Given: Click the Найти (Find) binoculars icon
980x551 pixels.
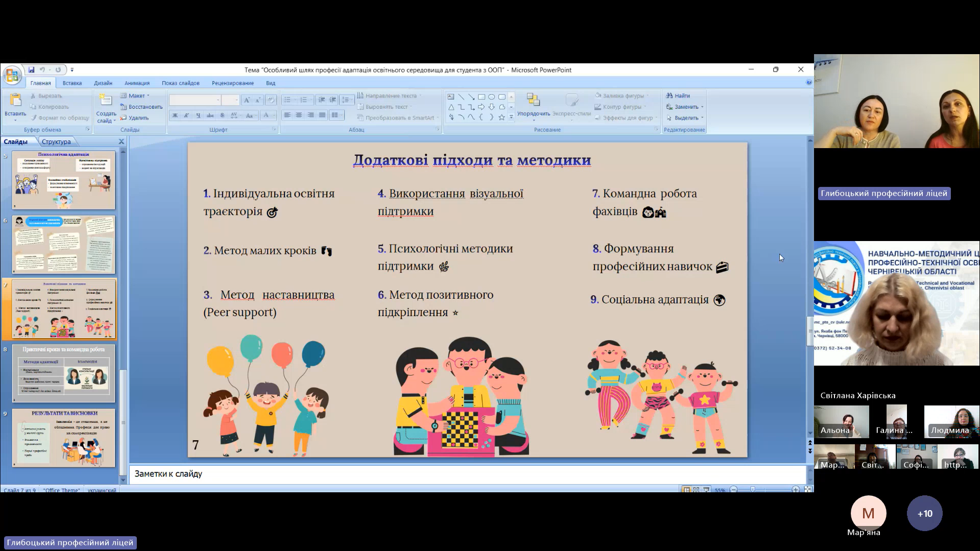Looking at the screenshot, I should [670, 95].
